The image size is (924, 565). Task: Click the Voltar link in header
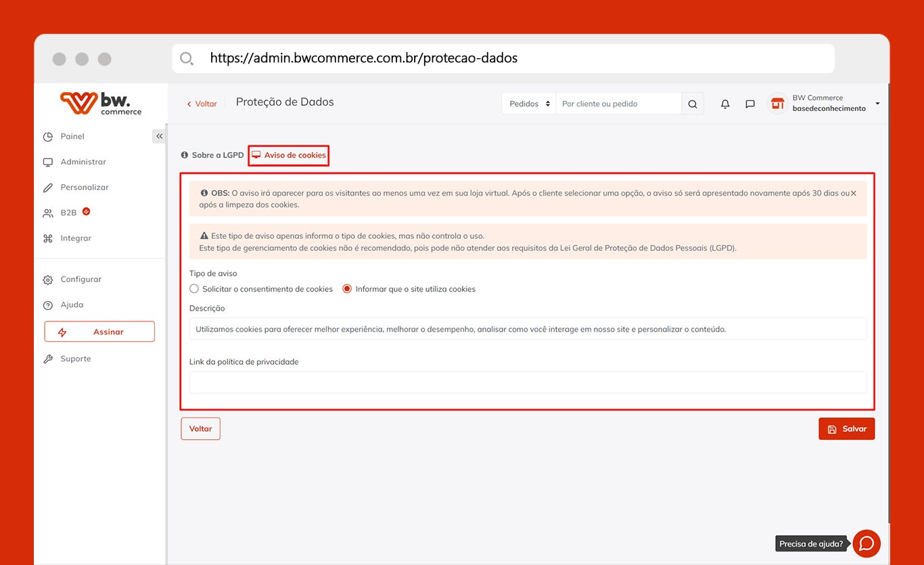202,104
